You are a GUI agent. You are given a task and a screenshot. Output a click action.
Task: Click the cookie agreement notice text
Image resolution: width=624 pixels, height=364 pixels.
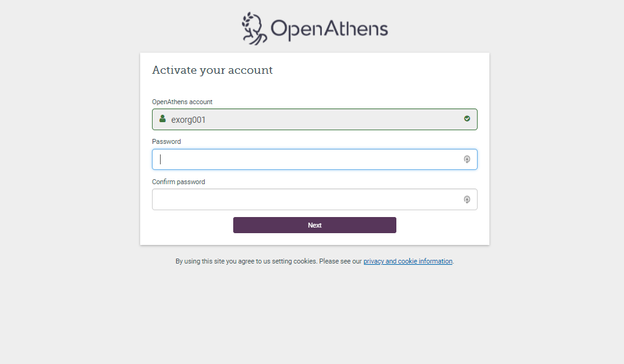[267, 261]
